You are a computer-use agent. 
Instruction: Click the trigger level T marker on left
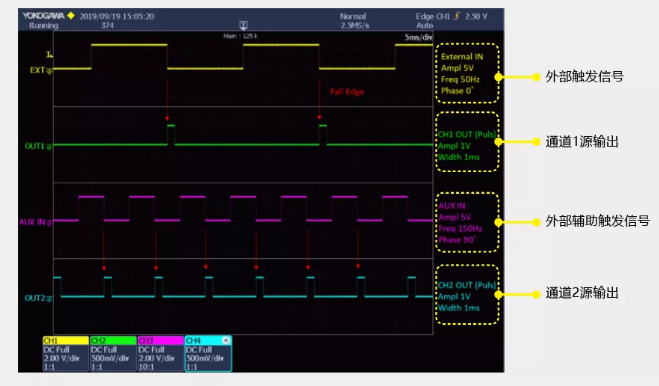click(49, 54)
